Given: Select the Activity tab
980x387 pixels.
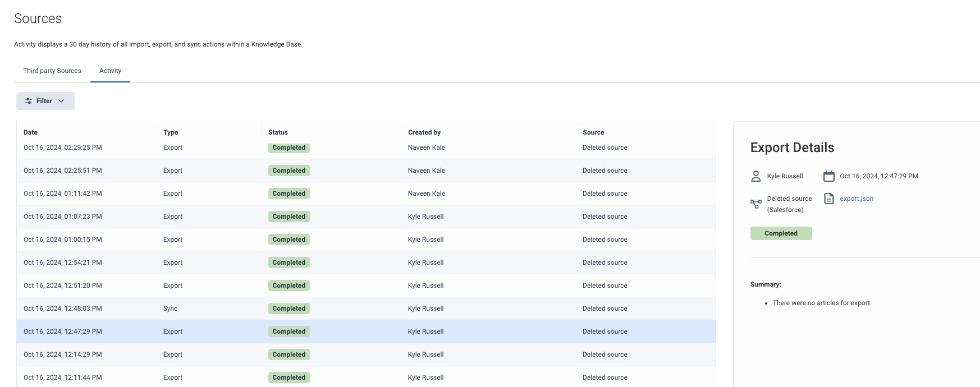Looking at the screenshot, I should click(110, 71).
